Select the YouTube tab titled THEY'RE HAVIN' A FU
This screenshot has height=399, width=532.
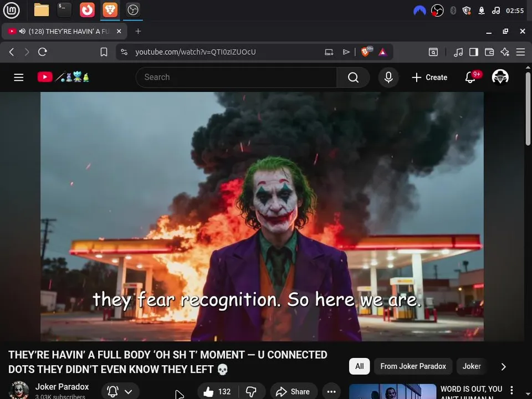[64, 31]
